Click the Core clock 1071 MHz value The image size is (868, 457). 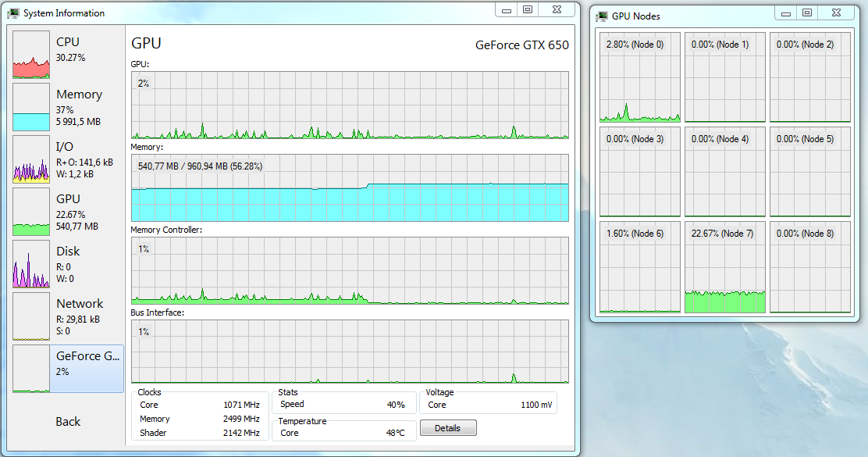coord(241,405)
